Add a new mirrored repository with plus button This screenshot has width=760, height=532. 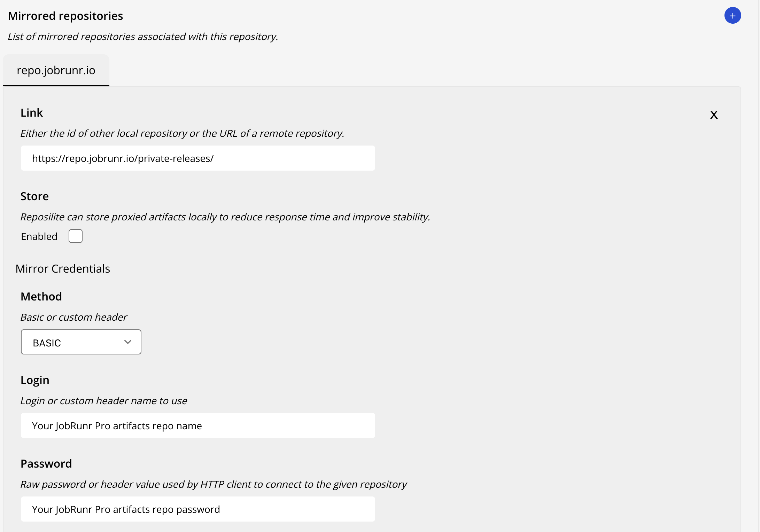pyautogui.click(x=732, y=16)
